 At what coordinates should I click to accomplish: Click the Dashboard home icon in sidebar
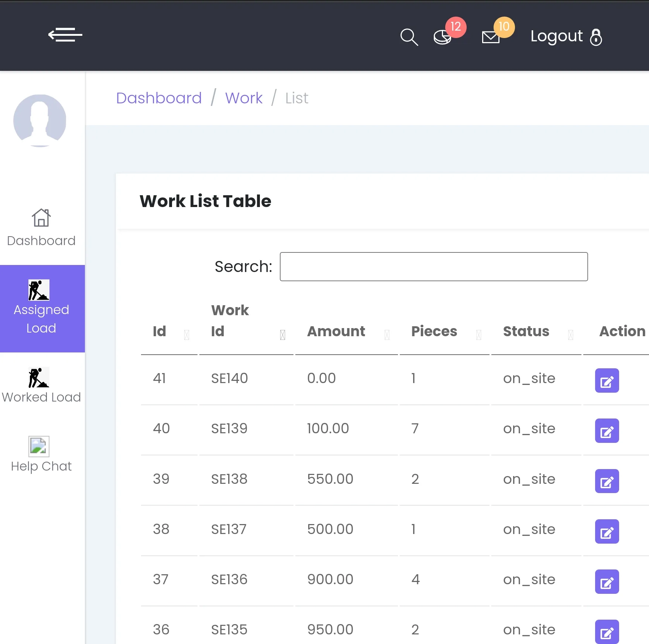[x=41, y=218]
